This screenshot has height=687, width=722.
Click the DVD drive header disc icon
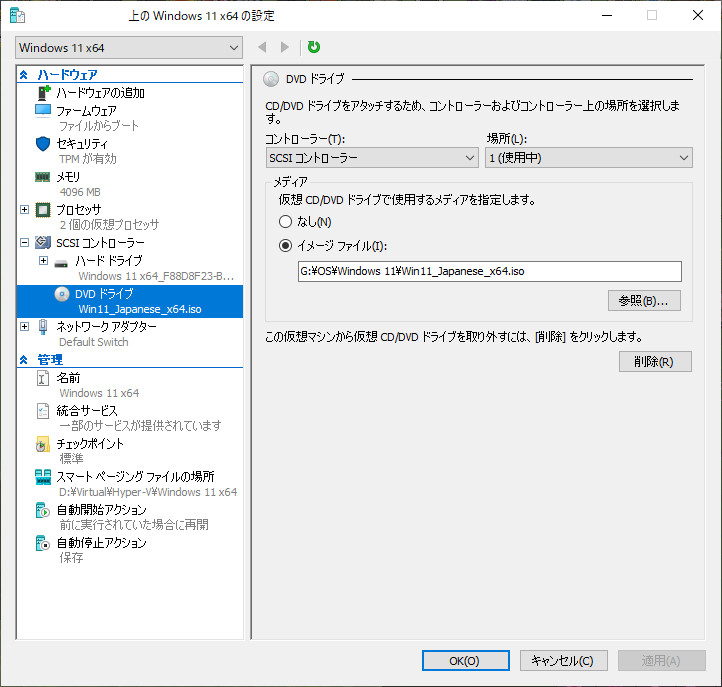click(x=271, y=79)
